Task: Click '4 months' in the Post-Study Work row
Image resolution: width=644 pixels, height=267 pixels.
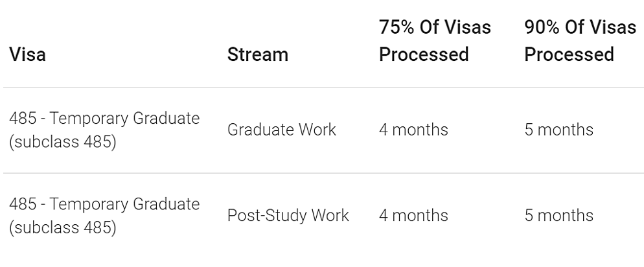Action: click(x=413, y=216)
